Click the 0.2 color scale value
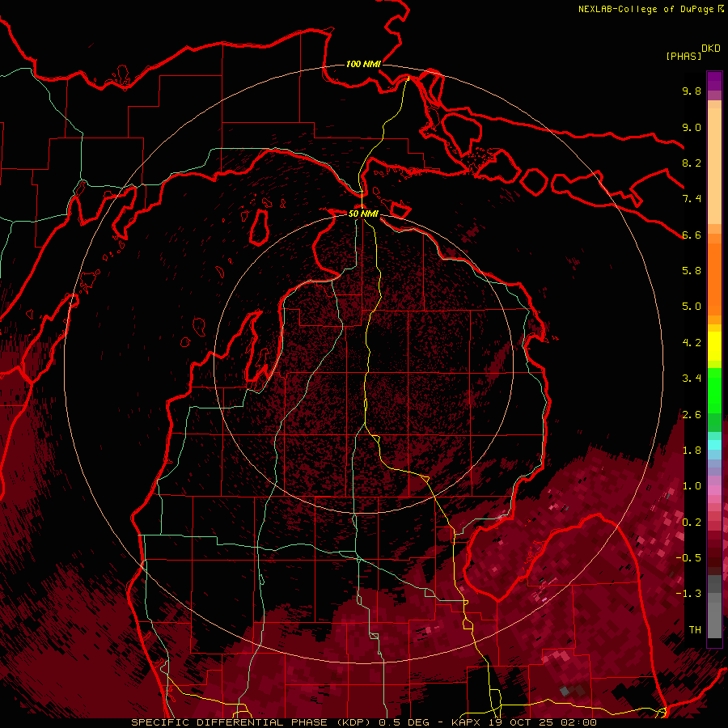The height and width of the screenshot is (728, 728). coord(692,523)
